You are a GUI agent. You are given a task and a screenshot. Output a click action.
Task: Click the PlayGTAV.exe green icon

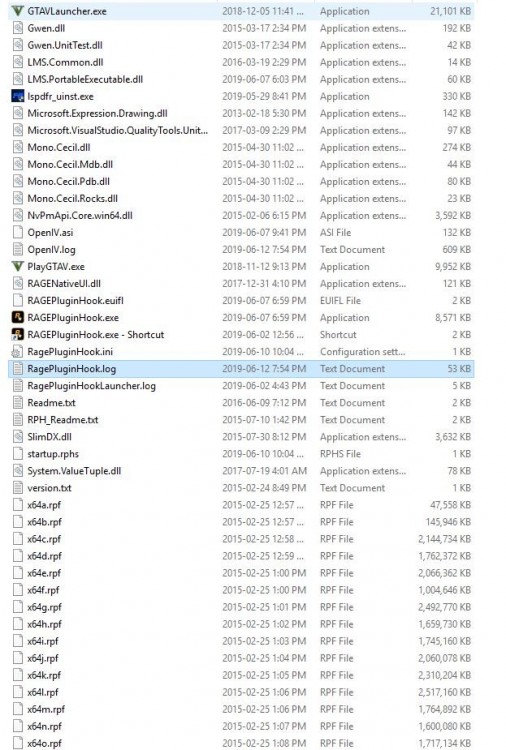point(18,266)
